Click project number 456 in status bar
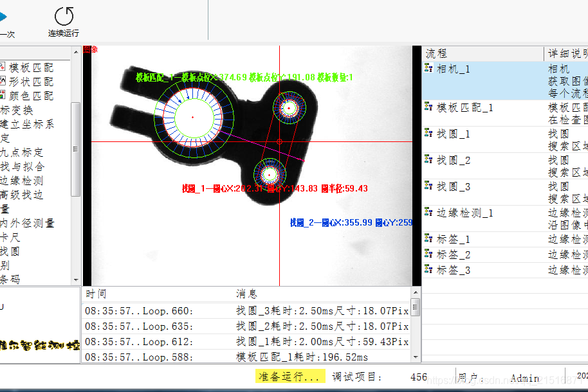This screenshot has height=392, width=588. point(419,377)
